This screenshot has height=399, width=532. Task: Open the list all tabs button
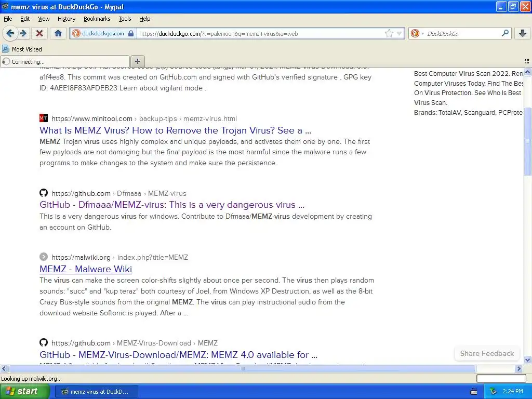tap(527, 61)
